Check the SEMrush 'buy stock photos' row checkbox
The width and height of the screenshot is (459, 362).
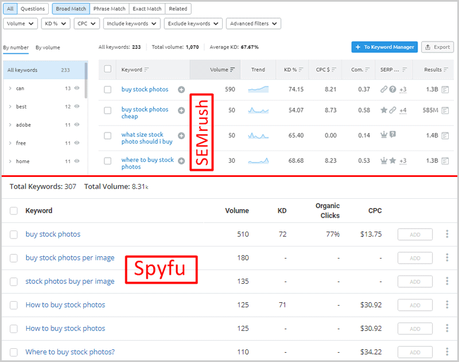(x=107, y=89)
